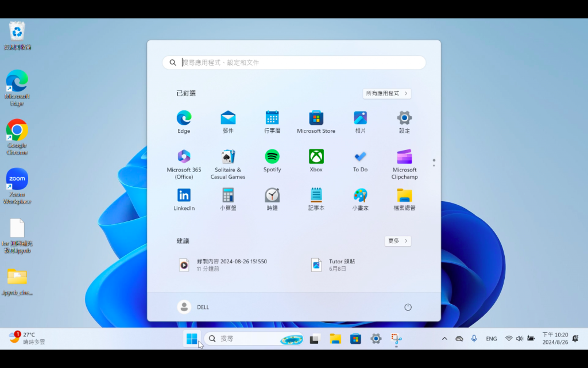Launch Microsoft 365 (Office)
The width and height of the screenshot is (588, 368).
[184, 164]
